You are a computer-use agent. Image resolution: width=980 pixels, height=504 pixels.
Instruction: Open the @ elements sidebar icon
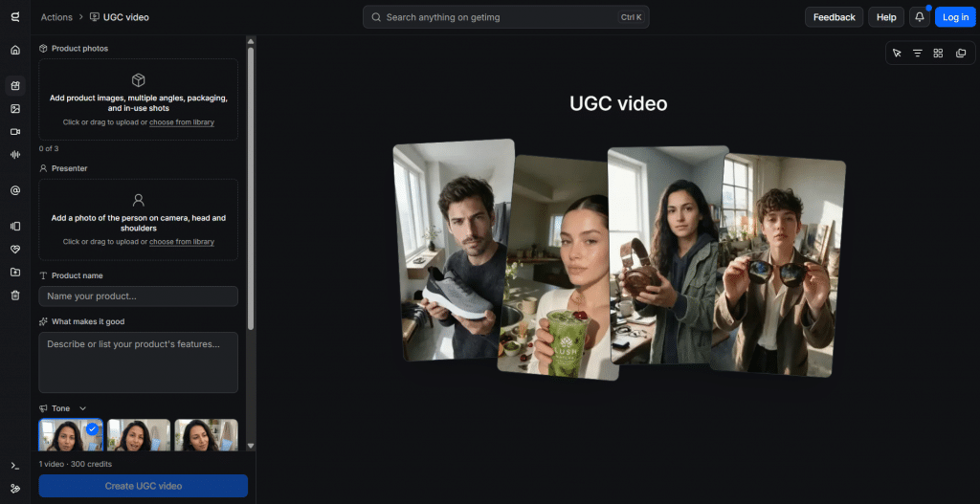pos(15,190)
